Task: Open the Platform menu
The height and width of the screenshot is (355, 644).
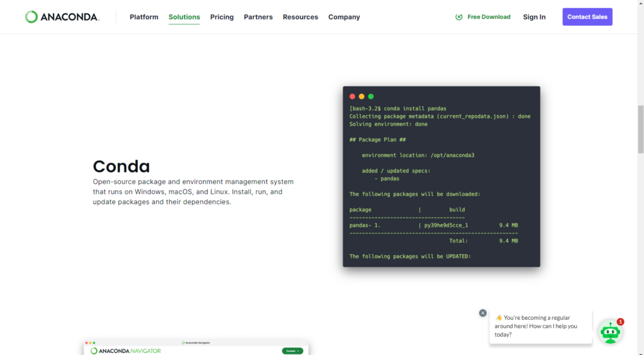Action: coord(144,17)
